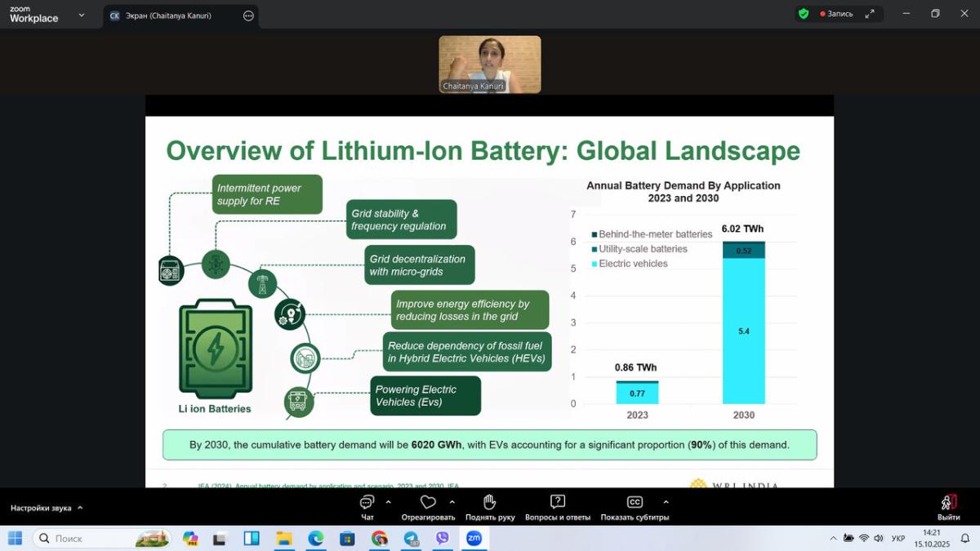The image size is (980, 551).
Task: Expand the captions options chevron
Action: (666, 502)
